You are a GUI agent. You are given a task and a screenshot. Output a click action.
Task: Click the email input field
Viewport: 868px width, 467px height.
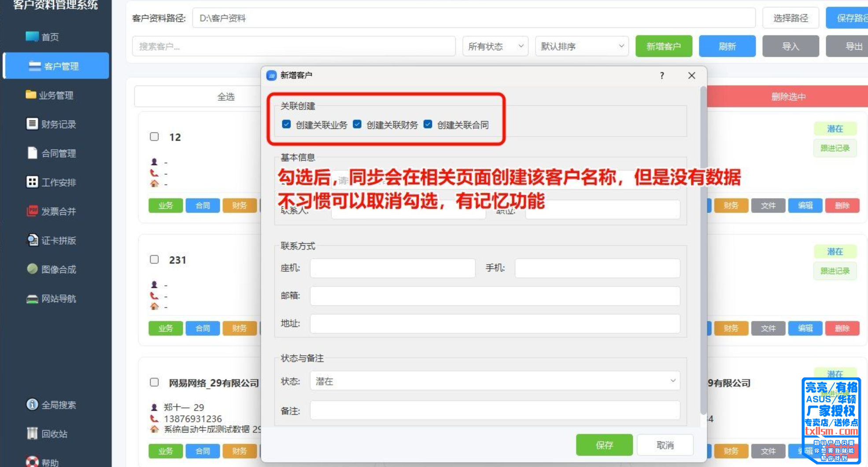[495, 296]
